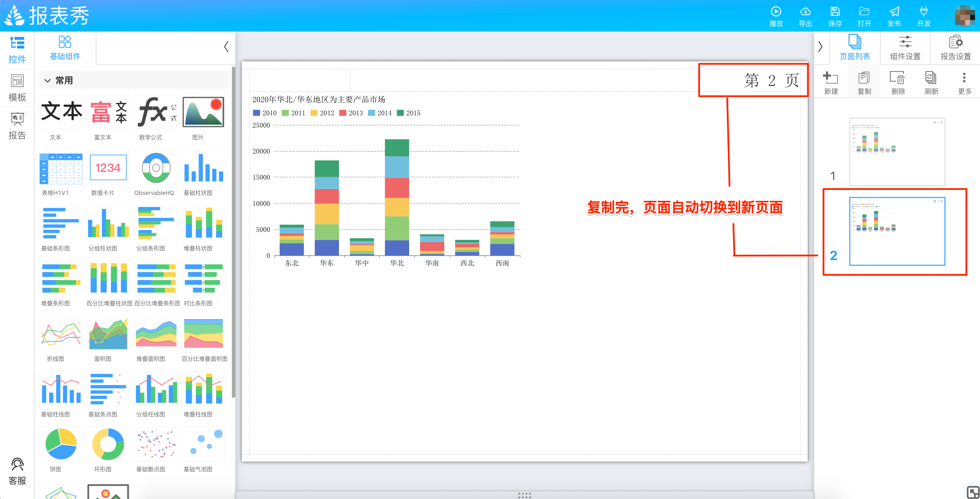
Task: Switch to the 基础组件 tab
Action: [65, 48]
